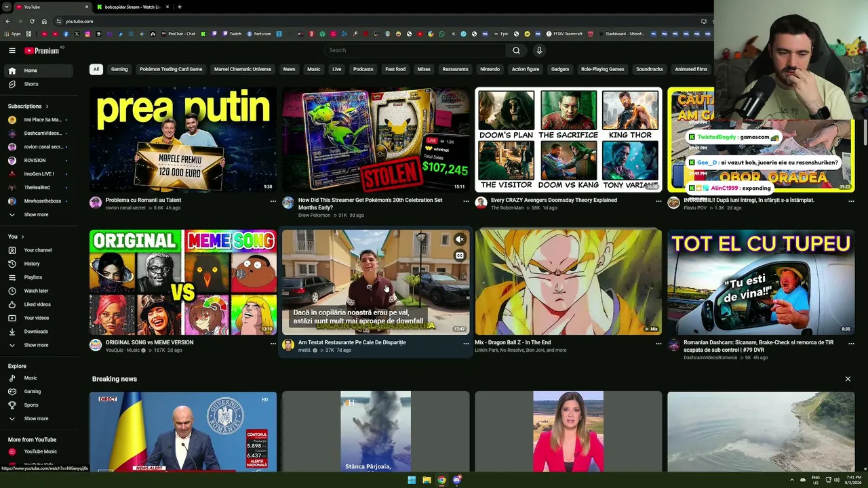The height and width of the screenshot is (488, 868).
Task: Select the Soundtracks filter chip
Action: [649, 69]
